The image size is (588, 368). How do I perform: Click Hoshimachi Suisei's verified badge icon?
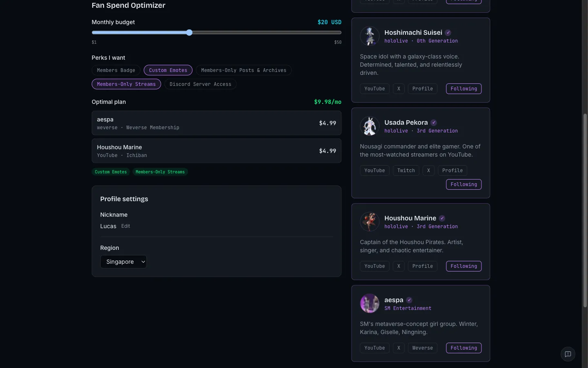pos(448,33)
